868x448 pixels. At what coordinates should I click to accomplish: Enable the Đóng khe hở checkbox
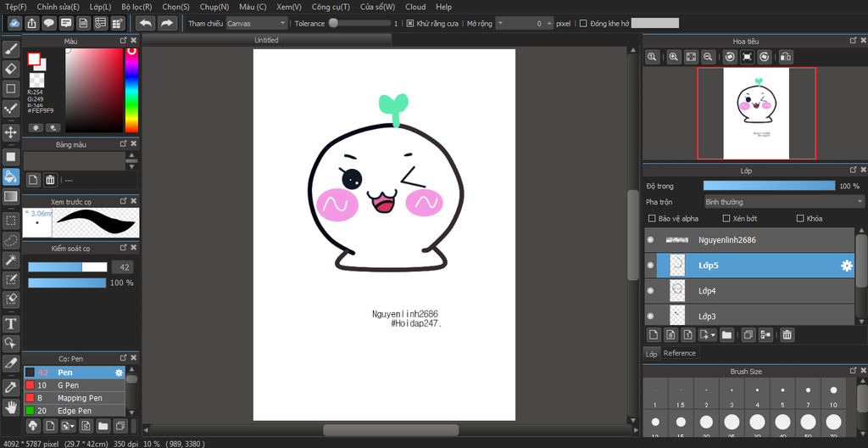[583, 23]
